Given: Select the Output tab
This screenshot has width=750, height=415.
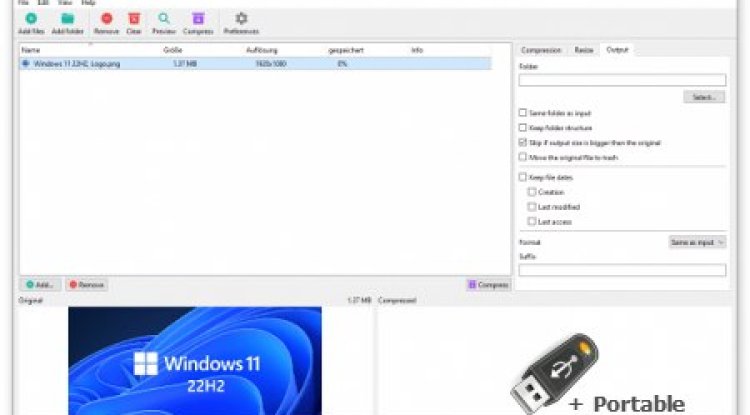Looking at the screenshot, I should tap(617, 50).
